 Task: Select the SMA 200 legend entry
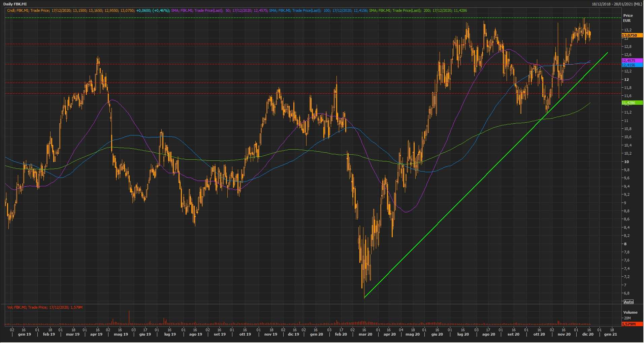click(418, 10)
